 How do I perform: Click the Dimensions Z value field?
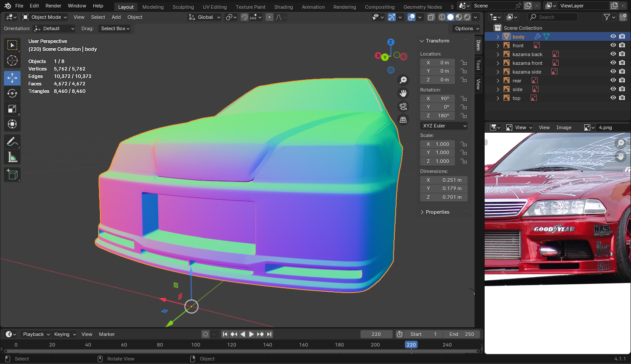[x=444, y=197]
